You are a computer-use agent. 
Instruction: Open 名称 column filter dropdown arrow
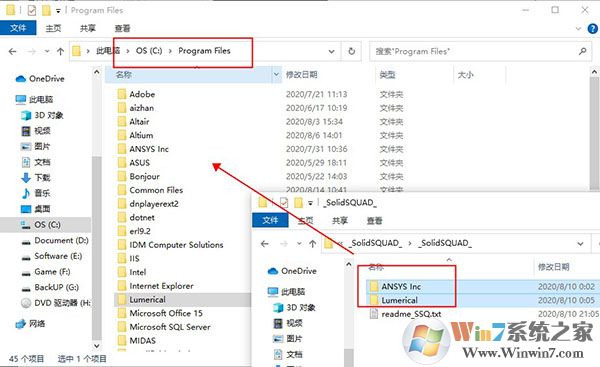(276, 75)
